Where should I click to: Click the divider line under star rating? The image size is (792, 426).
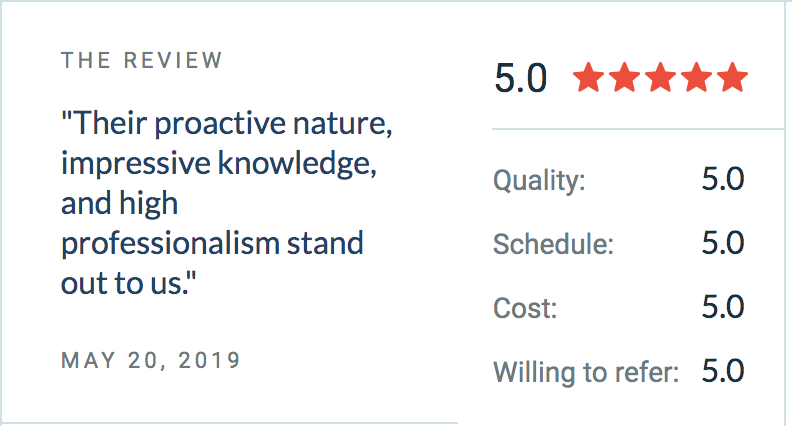coord(638,129)
